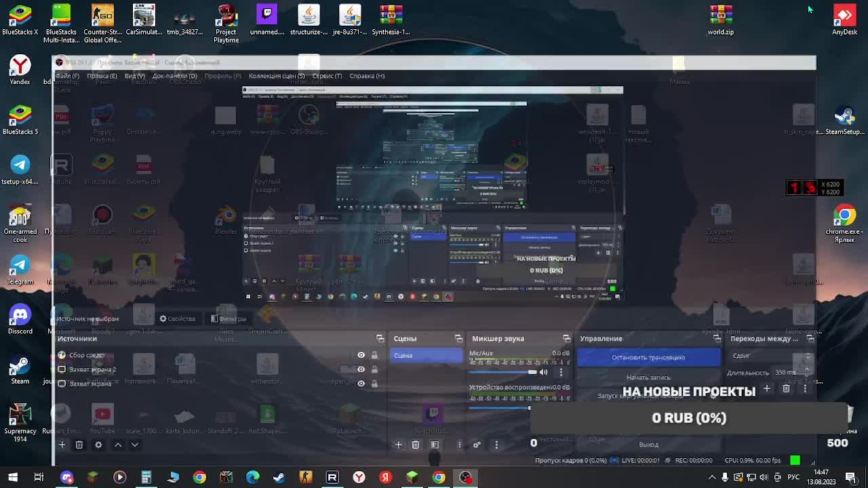Open source Фильтры button

228,319
